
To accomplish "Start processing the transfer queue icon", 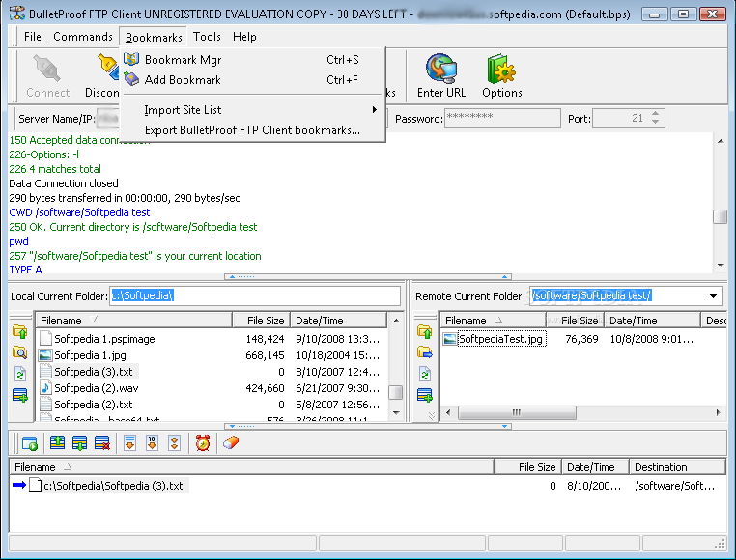I will [x=30, y=443].
